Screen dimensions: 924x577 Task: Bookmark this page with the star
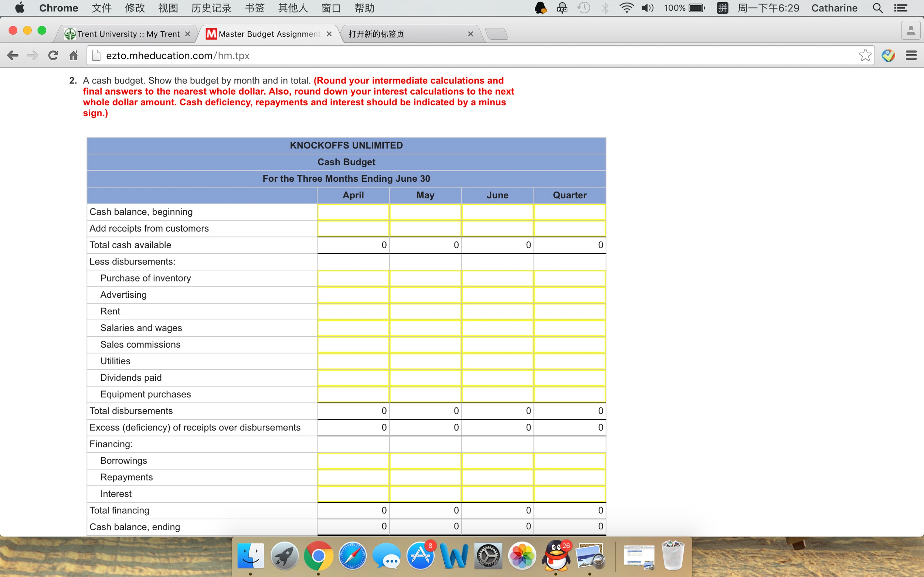[865, 55]
